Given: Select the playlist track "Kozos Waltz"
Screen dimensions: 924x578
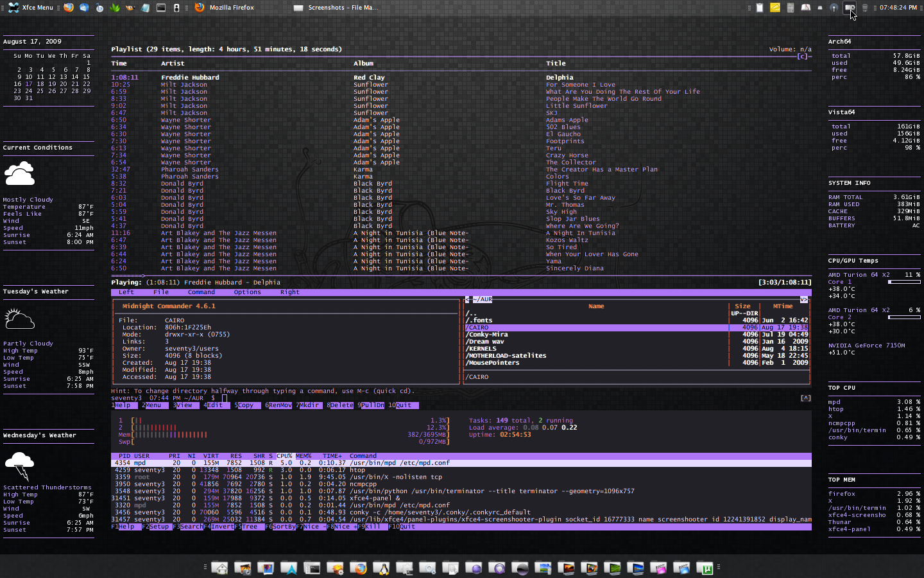Looking at the screenshot, I should 461,240.
